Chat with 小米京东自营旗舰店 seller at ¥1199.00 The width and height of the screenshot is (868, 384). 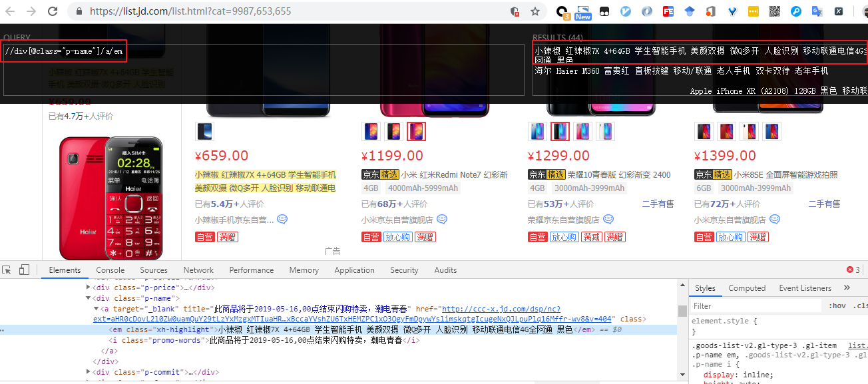point(442,219)
